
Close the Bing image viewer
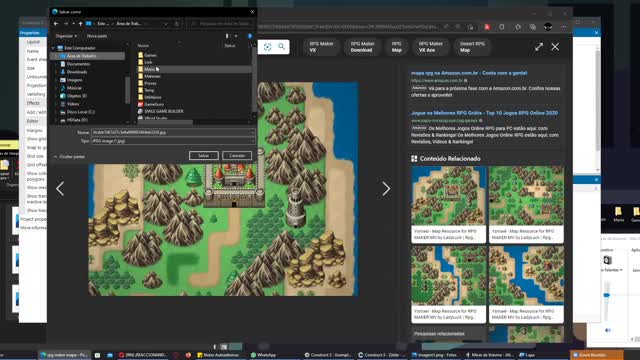pos(555,47)
